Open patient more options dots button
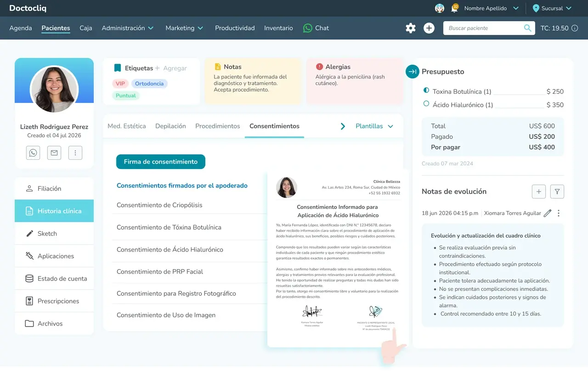588x372 pixels. coord(75,153)
